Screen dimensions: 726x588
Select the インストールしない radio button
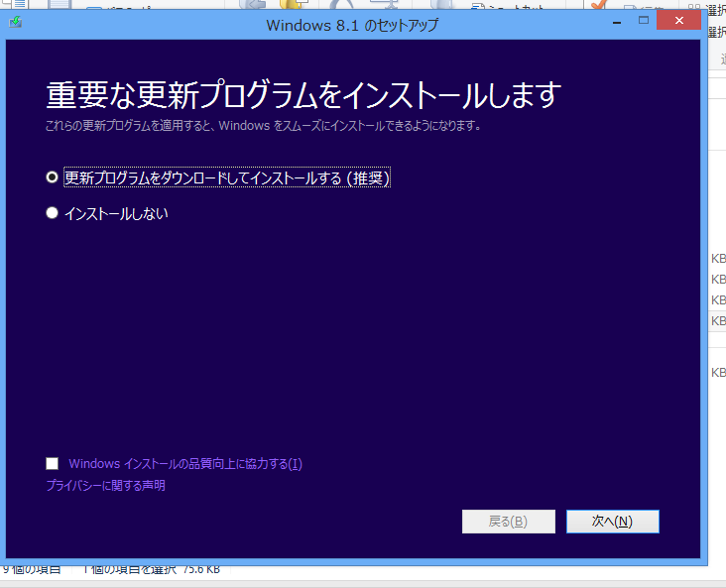(x=52, y=213)
